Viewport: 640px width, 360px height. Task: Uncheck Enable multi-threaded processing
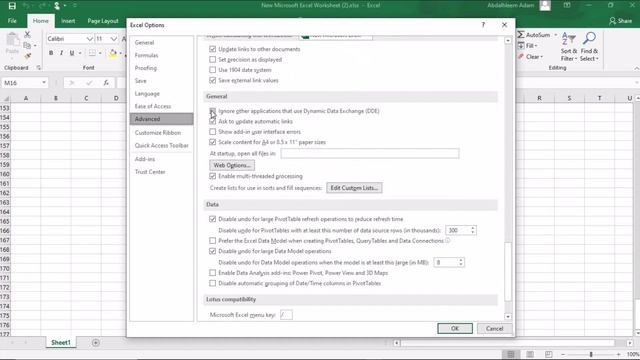(x=213, y=176)
